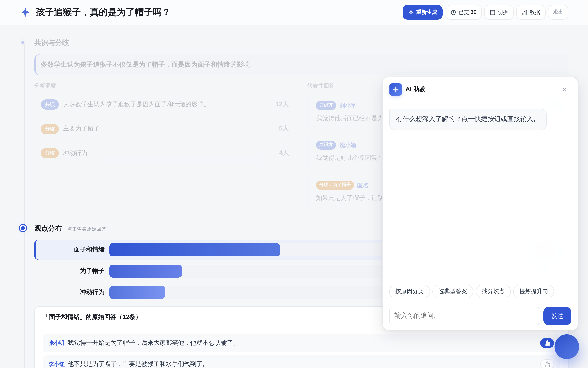Click the 分歧：为了帽子 tag
This screenshot has height=368, width=588.
click(x=335, y=185)
